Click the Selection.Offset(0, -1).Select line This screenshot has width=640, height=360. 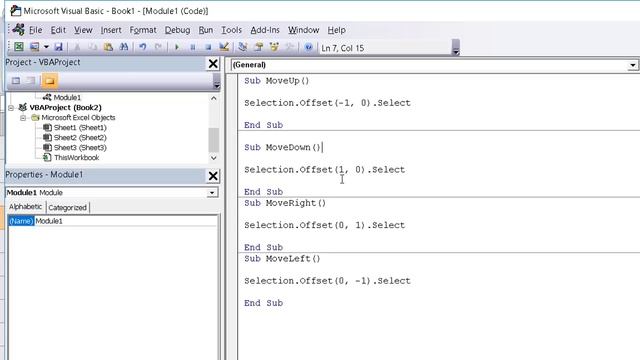(327, 281)
